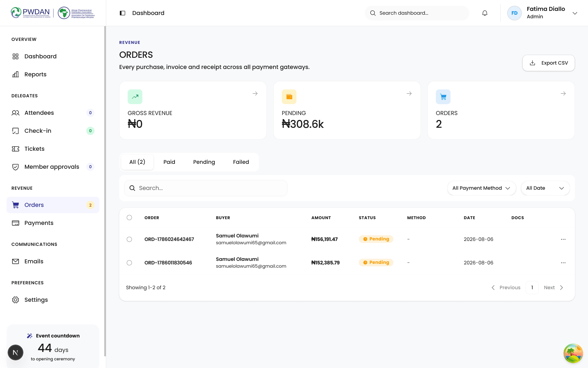Open the All Payment Method dropdown
588x368 pixels.
tap(482, 188)
